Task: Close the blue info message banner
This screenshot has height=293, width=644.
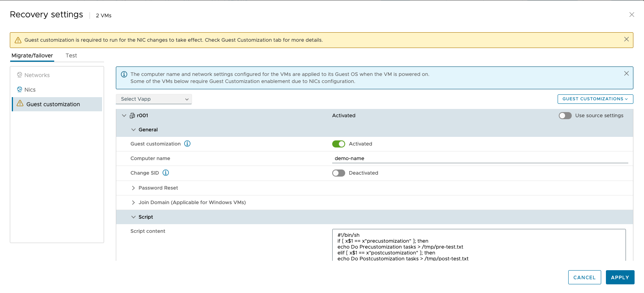Action: (x=626, y=74)
